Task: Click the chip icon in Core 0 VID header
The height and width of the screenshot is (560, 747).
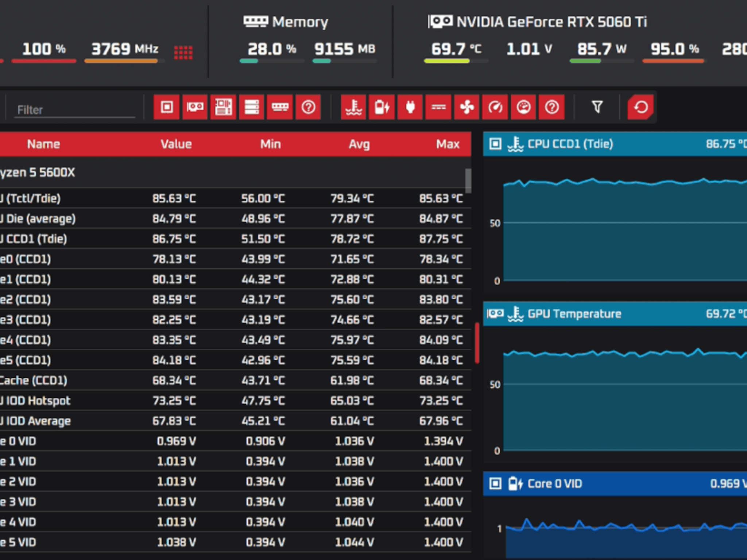Action: click(495, 484)
